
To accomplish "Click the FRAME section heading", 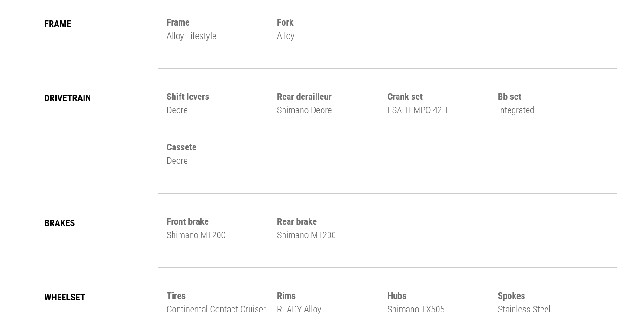I will pyautogui.click(x=58, y=24).
